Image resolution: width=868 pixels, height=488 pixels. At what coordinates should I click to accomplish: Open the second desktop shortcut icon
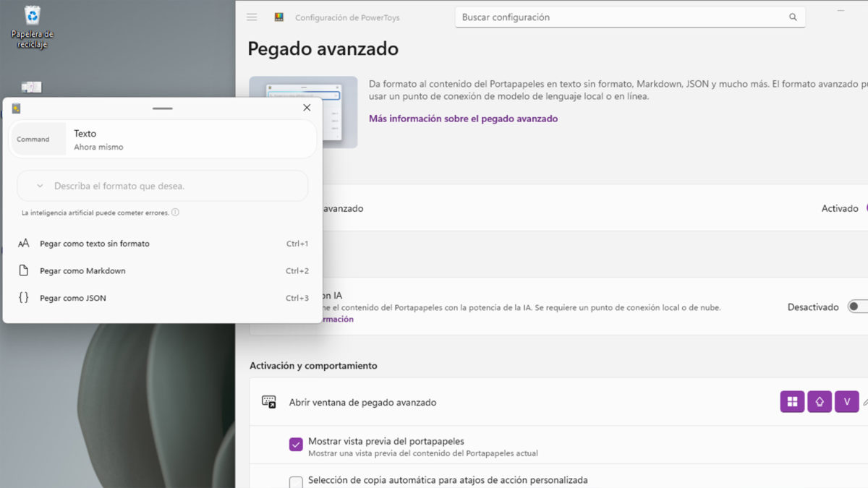coord(32,88)
